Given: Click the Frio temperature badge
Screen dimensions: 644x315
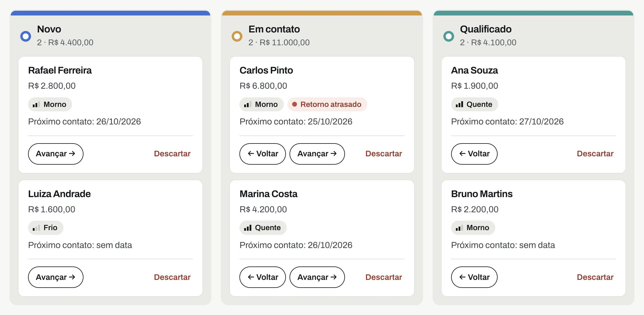Looking at the screenshot, I should click(46, 228).
